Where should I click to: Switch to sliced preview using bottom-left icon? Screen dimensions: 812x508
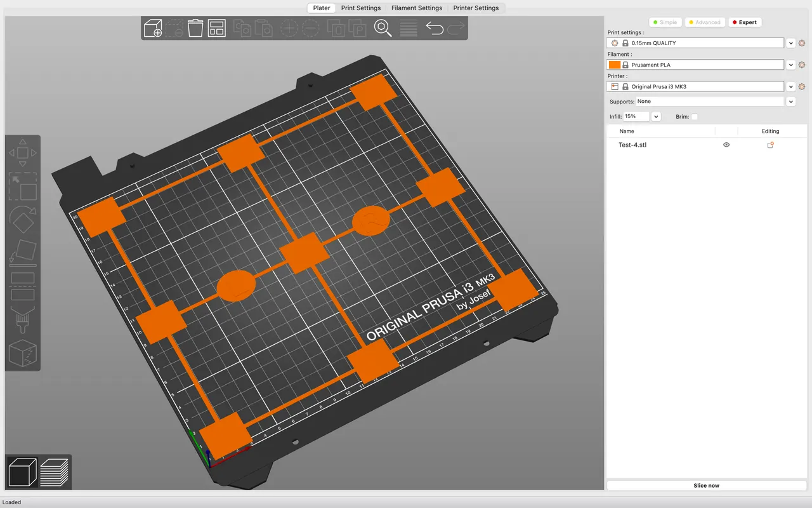pyautogui.click(x=55, y=472)
